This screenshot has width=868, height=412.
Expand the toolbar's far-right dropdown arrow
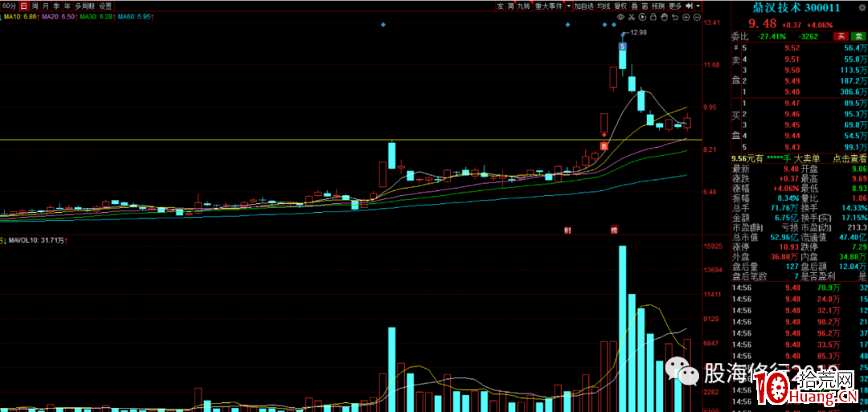(698, 6)
